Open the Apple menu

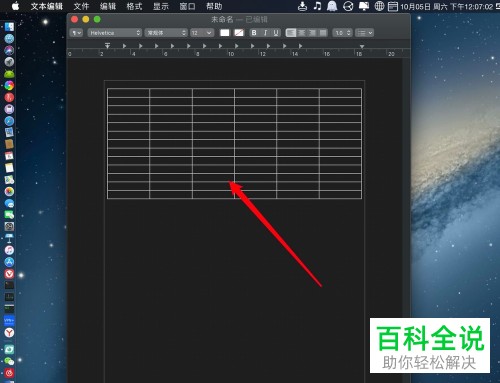coord(15,6)
